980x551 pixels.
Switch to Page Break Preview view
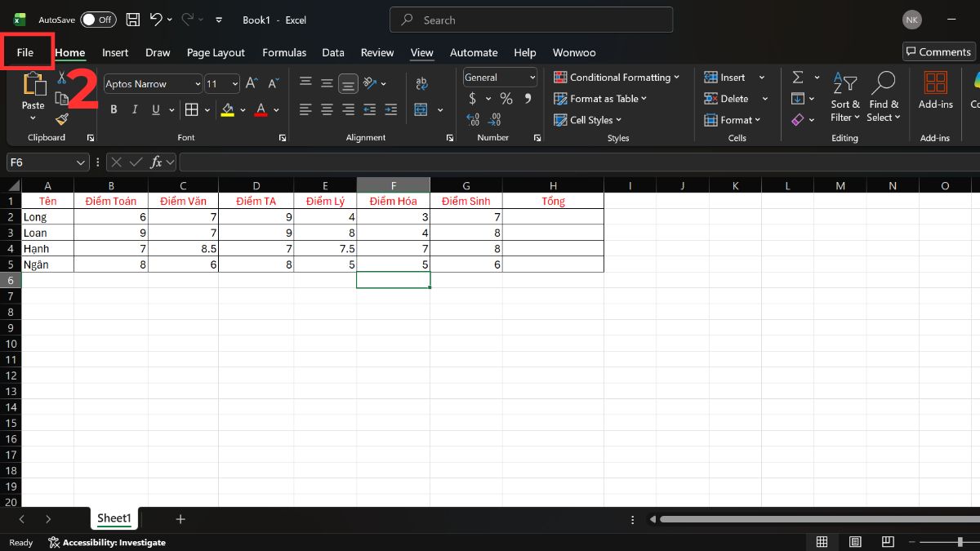click(888, 541)
